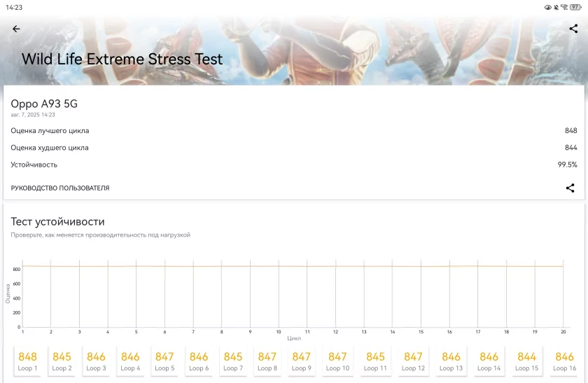The width and height of the screenshot is (588, 383).
Task: Click the 14:23 clock in status bar
Action: pos(14,8)
